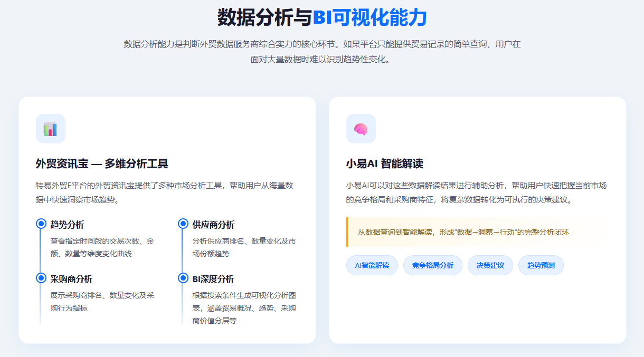Click the 小易AI 智能解读 heading
Image resolution: width=644 pixels, height=357 pixels.
click(384, 163)
